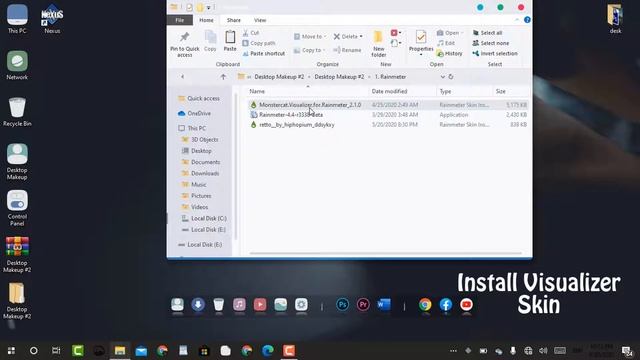Open the File menu tab
Viewport: 640px width, 360px height.
click(180, 20)
